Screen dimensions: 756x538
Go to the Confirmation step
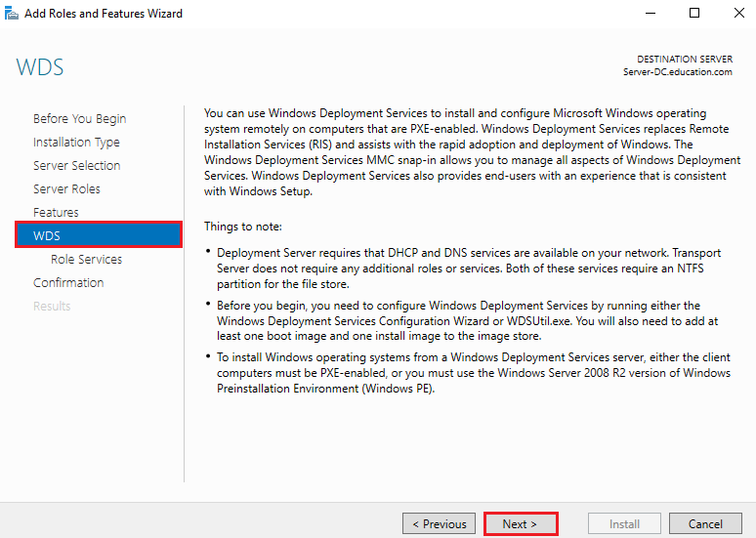tap(68, 283)
